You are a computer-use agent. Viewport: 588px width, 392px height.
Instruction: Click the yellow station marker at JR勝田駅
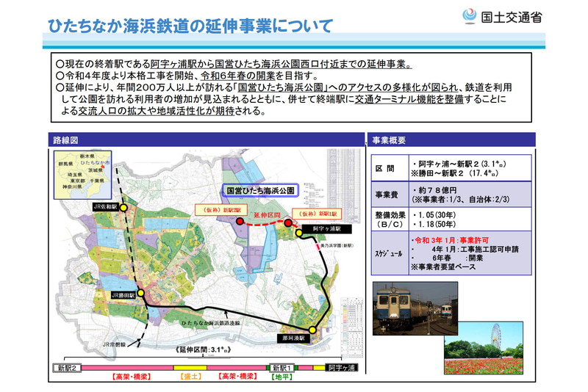[x=140, y=293]
